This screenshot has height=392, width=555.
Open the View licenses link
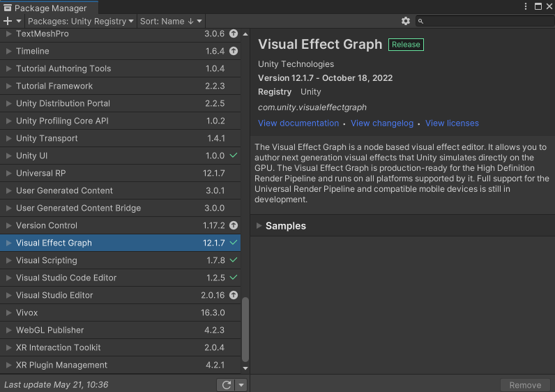click(452, 123)
